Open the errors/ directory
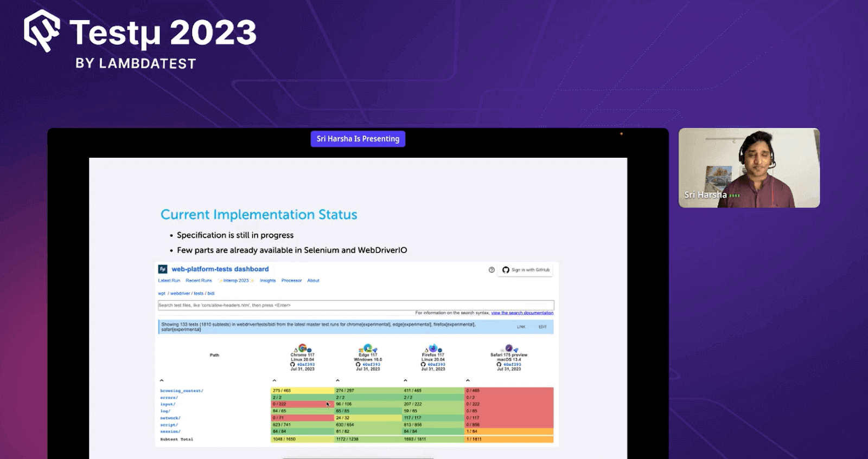The image size is (868, 459). pyautogui.click(x=169, y=398)
